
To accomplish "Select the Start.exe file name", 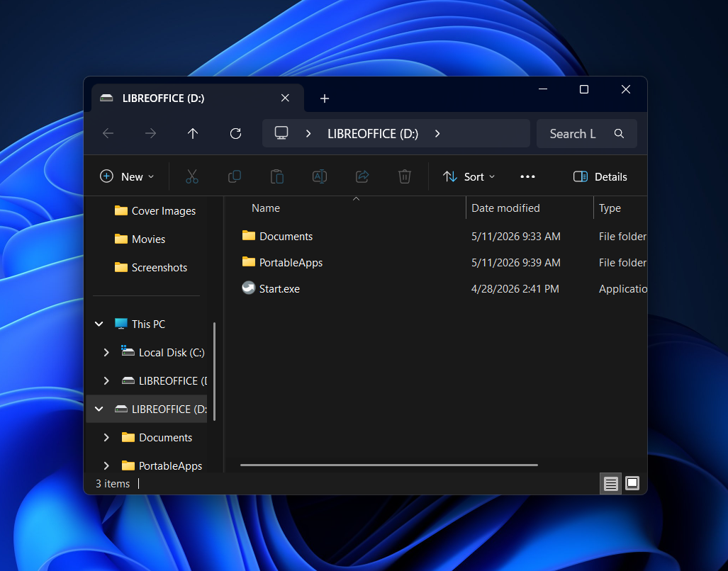I will pos(279,288).
